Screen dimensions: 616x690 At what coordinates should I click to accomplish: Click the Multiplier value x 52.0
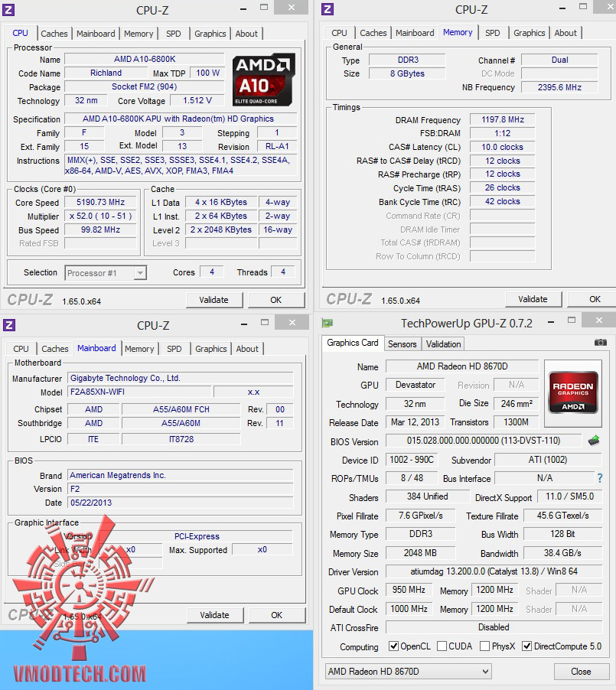click(x=100, y=216)
